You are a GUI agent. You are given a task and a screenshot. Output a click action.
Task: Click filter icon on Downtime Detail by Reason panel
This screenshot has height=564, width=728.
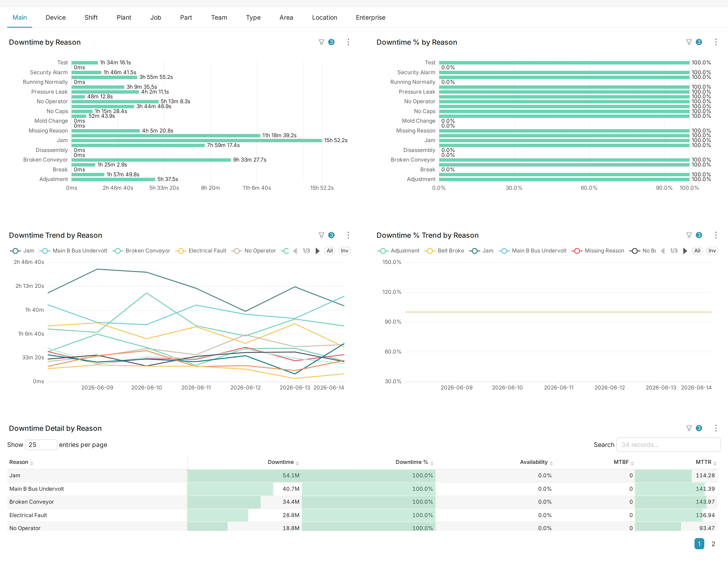pyautogui.click(x=689, y=428)
